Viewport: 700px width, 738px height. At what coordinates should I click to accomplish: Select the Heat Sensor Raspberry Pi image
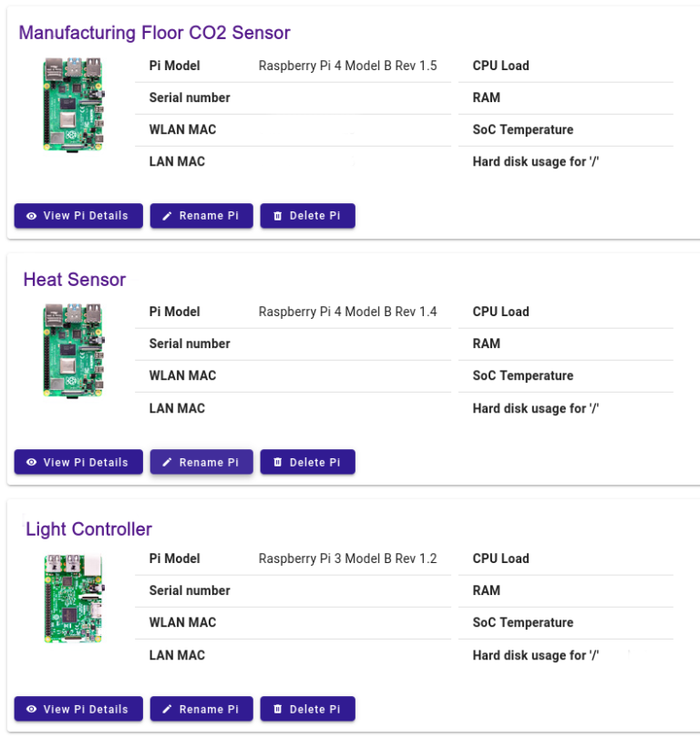tap(72, 350)
